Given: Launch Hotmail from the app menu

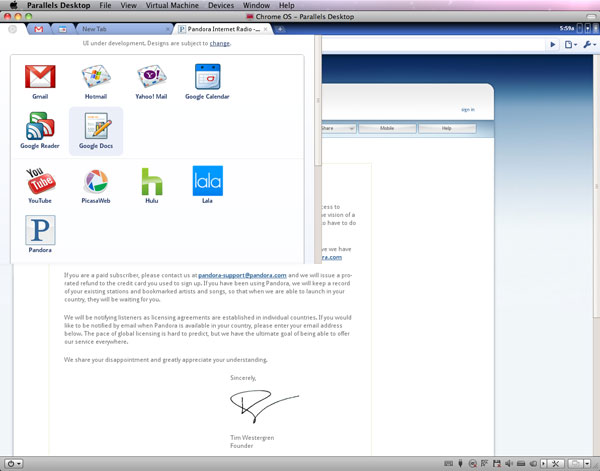Looking at the screenshot, I should click(96, 77).
